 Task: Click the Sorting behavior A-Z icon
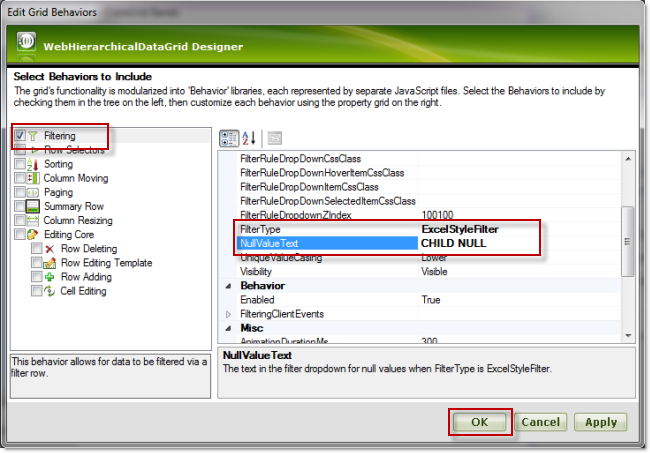click(x=34, y=164)
